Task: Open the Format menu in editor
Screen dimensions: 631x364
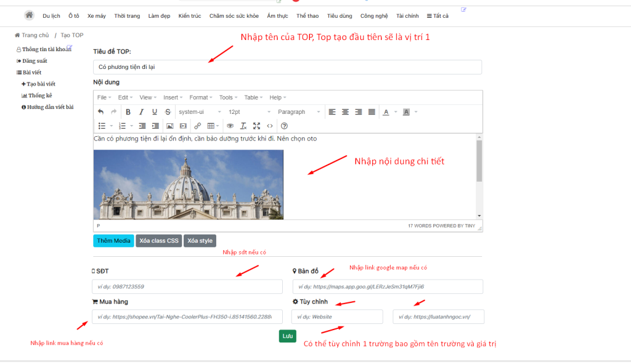Action: pyautogui.click(x=200, y=97)
